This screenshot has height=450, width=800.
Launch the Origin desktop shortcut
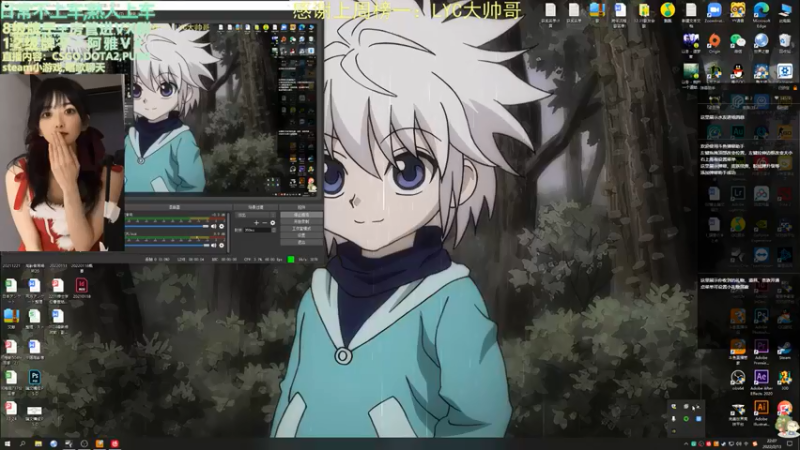(714, 41)
